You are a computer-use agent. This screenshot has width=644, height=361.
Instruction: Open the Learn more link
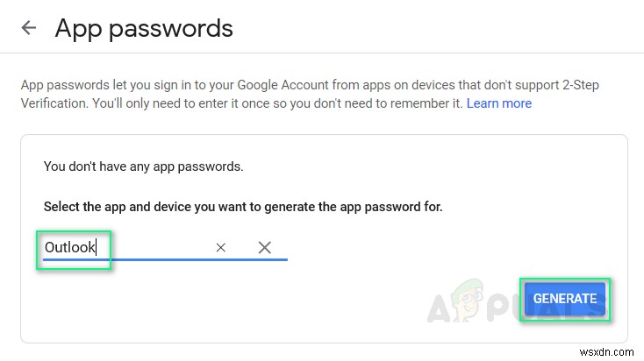[x=498, y=103]
